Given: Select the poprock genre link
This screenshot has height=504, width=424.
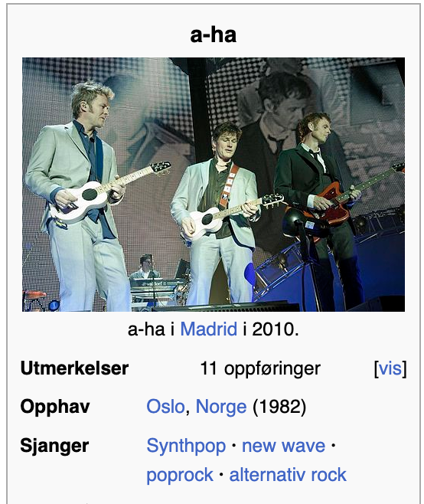Looking at the screenshot, I should tap(180, 476).
